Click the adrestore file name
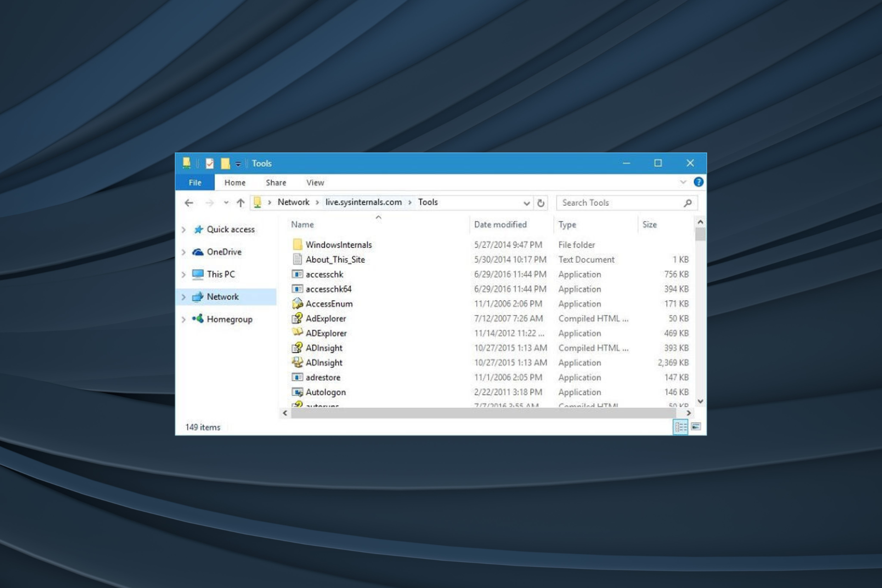 click(323, 377)
